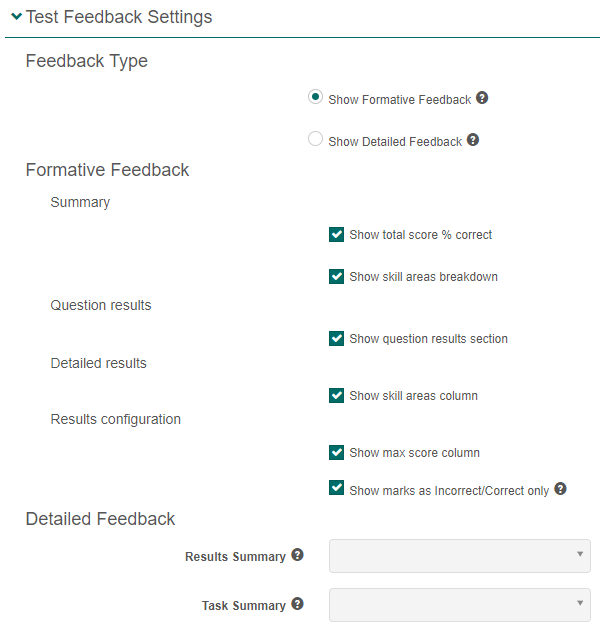Click the Show Formative Feedback label text

coord(399,100)
